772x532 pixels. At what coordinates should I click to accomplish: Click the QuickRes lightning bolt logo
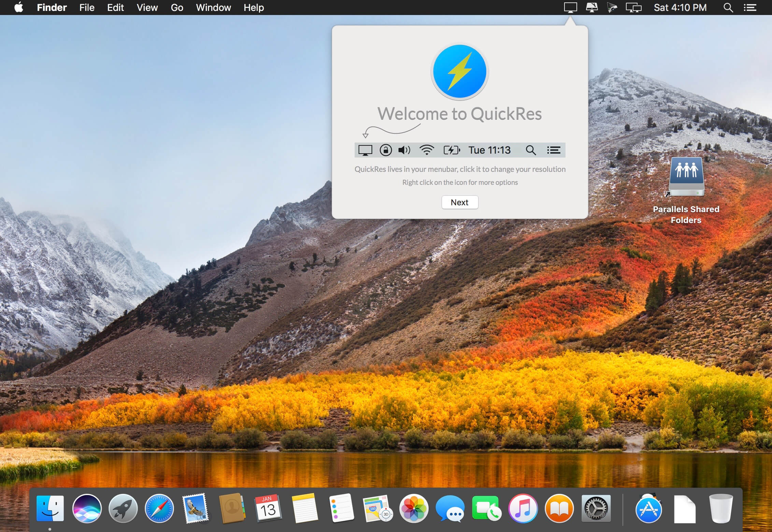coord(459,72)
